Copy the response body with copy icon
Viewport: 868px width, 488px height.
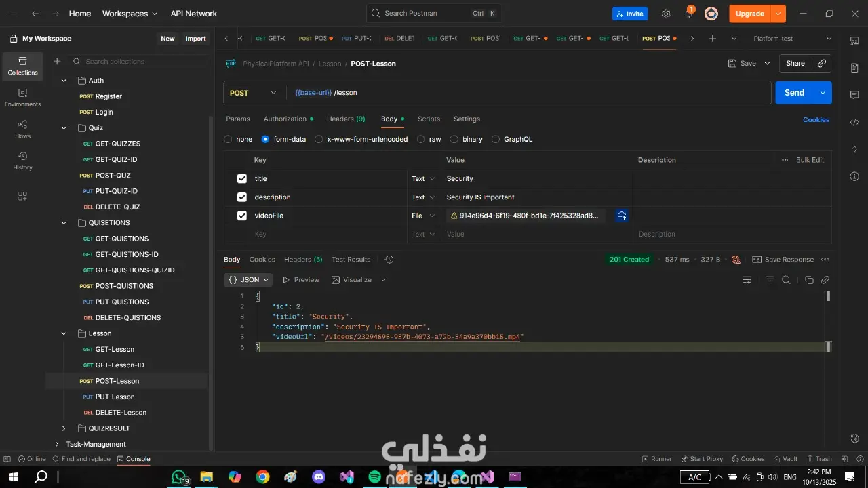[809, 280]
